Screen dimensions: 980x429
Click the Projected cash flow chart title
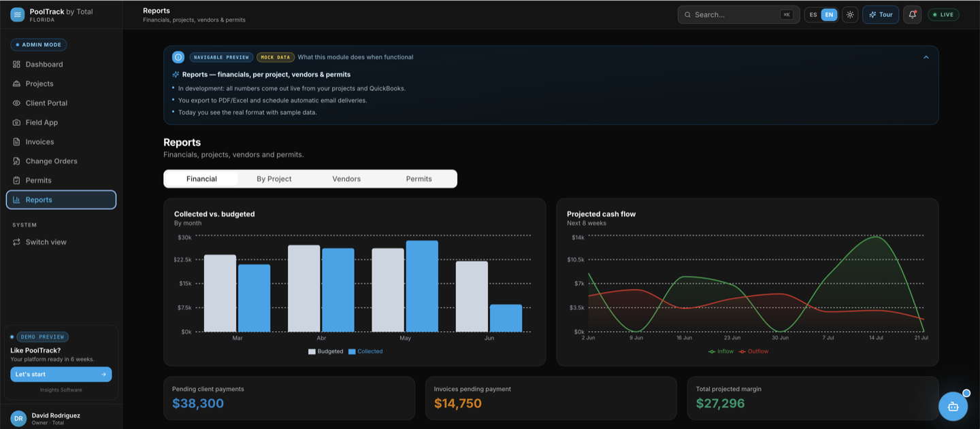601,214
